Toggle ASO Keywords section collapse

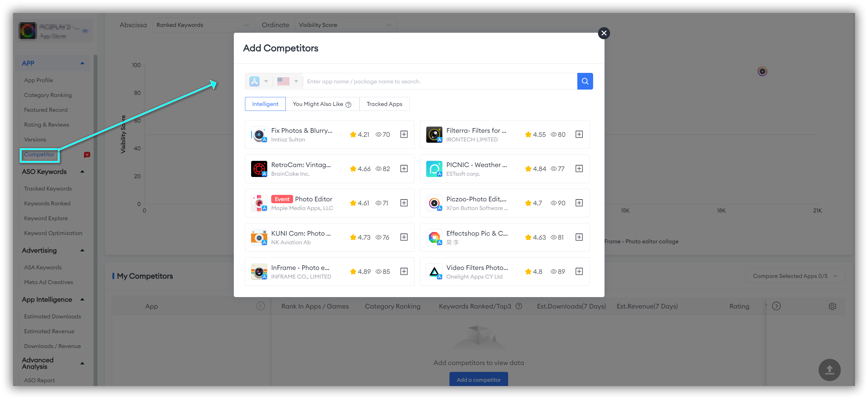[81, 172]
